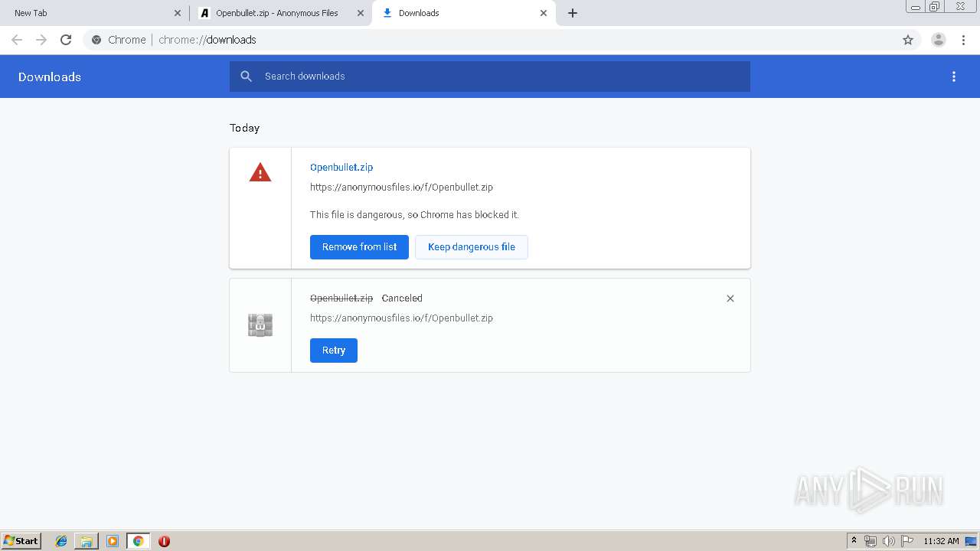Show hidden system tray icons
The image size is (980, 551).
point(854,541)
